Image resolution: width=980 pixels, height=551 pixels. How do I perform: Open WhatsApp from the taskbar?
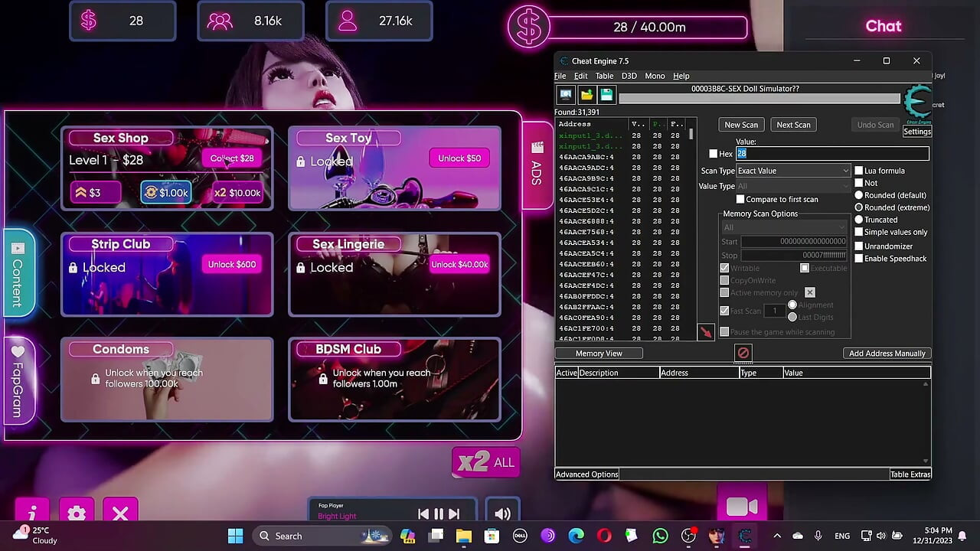(660, 536)
